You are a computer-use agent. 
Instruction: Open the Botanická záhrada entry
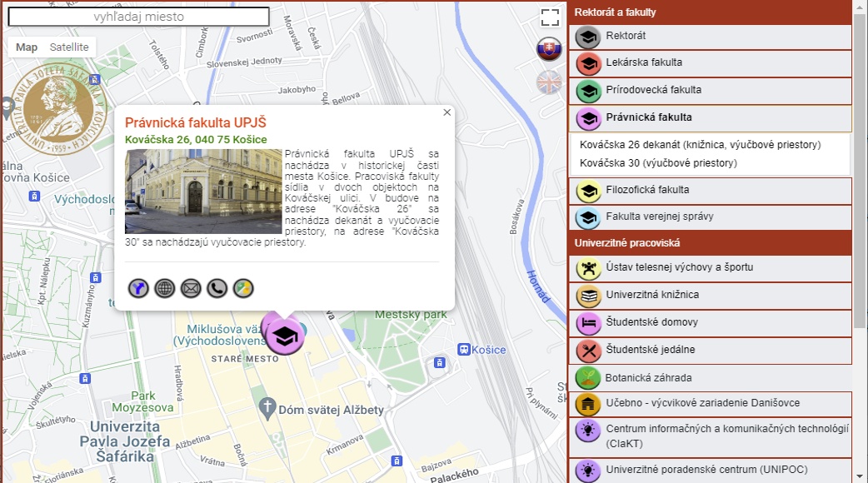coord(711,378)
